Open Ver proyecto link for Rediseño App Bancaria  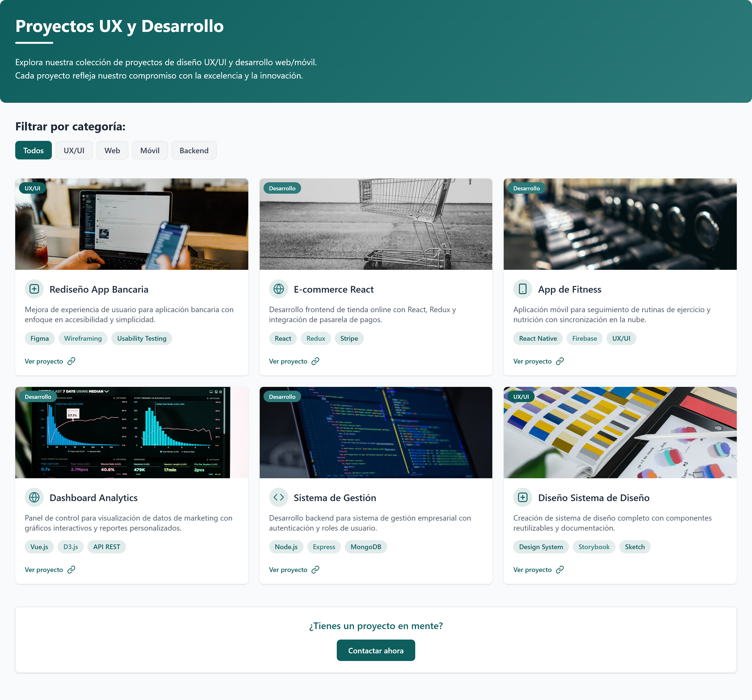tap(44, 361)
